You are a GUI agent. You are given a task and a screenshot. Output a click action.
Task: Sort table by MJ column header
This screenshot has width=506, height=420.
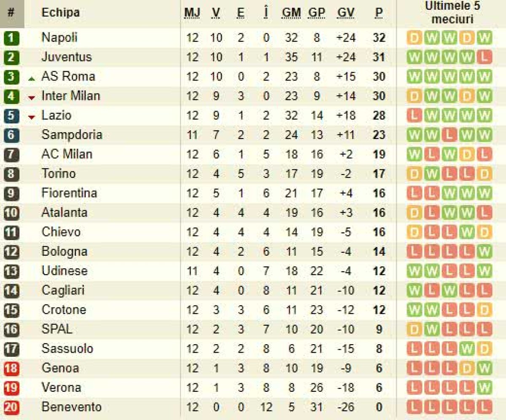tap(192, 13)
